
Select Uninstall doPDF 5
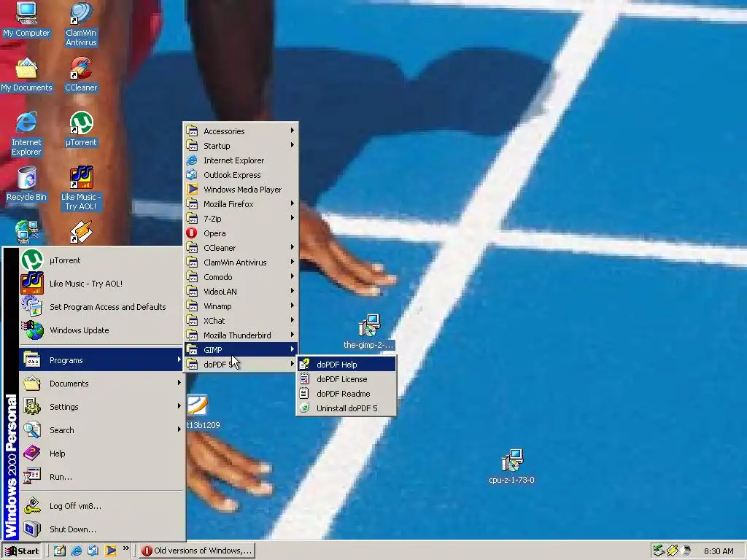tap(347, 408)
